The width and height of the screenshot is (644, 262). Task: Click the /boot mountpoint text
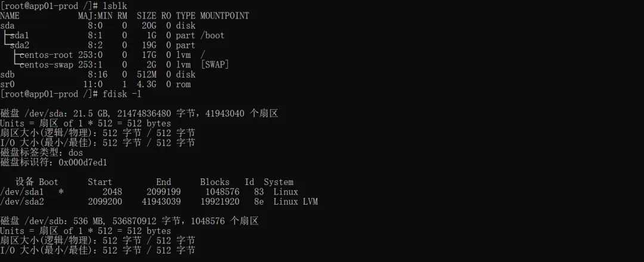(212, 35)
